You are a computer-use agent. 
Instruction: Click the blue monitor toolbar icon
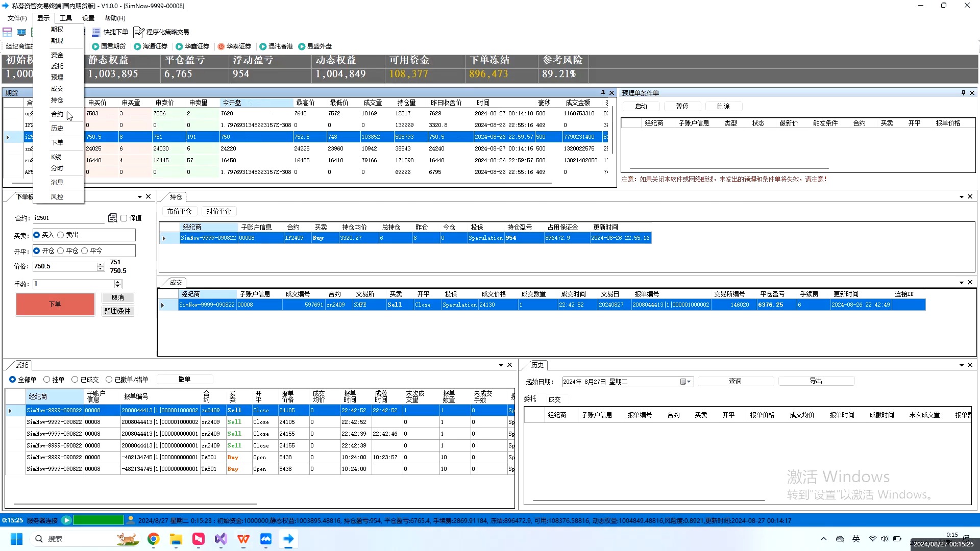pyautogui.click(x=21, y=32)
